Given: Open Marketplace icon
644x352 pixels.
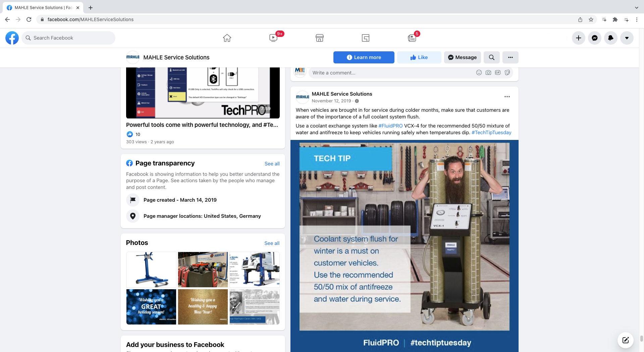Looking at the screenshot, I should 320,38.
